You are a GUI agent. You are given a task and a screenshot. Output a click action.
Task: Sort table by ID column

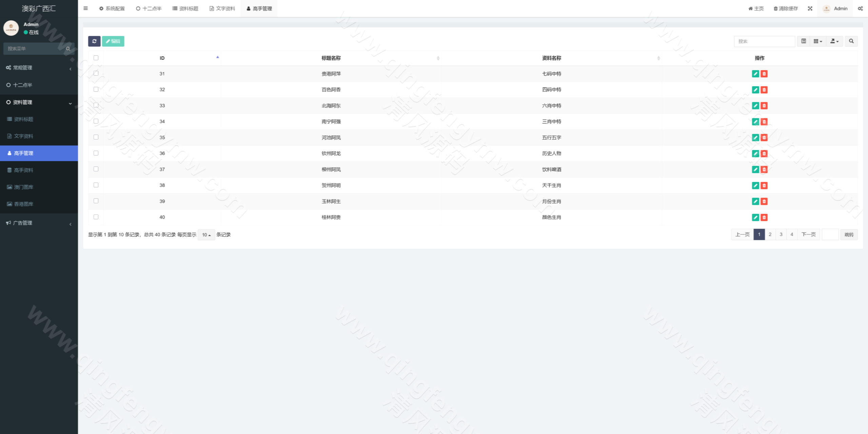(162, 58)
